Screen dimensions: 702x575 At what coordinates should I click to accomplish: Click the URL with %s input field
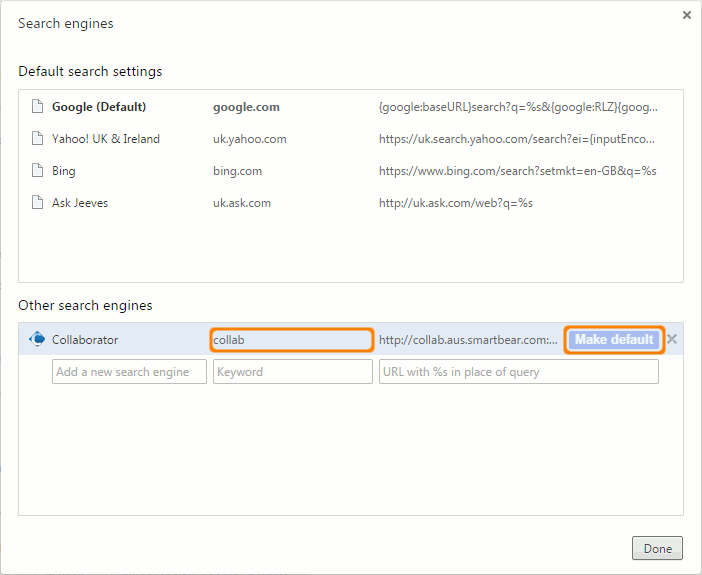coord(518,372)
